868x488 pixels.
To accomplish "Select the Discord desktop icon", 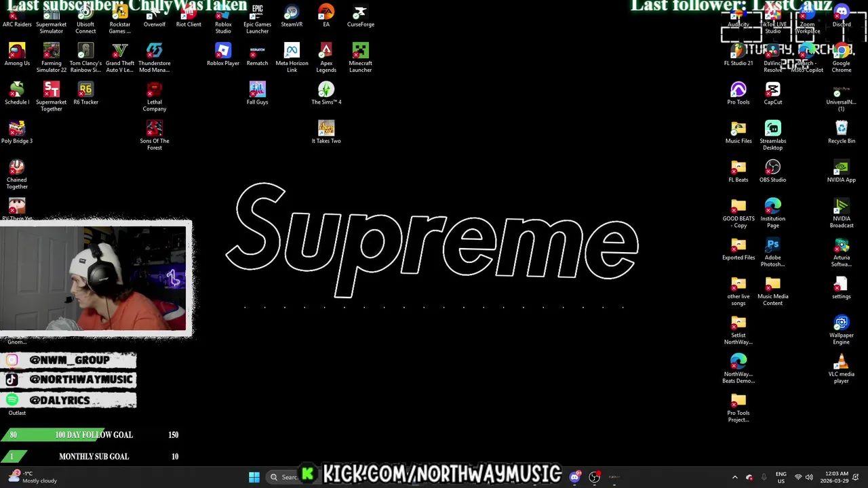I will tap(842, 17).
